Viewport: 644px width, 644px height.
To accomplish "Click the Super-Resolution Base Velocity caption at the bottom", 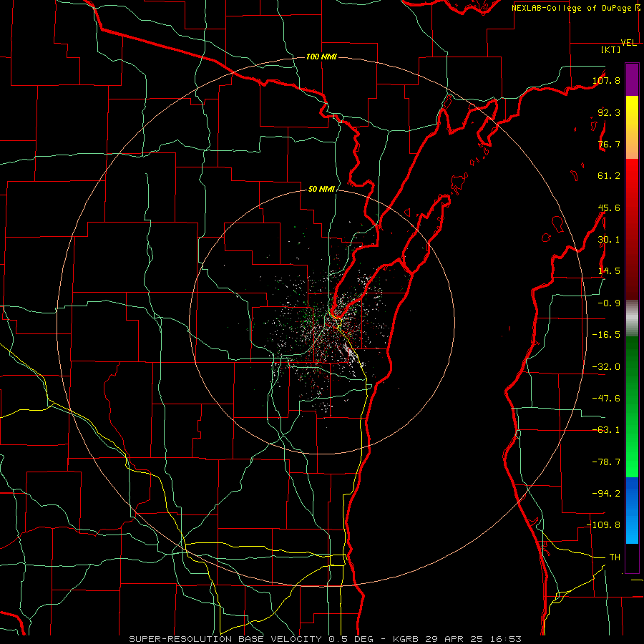I will point(326,639).
